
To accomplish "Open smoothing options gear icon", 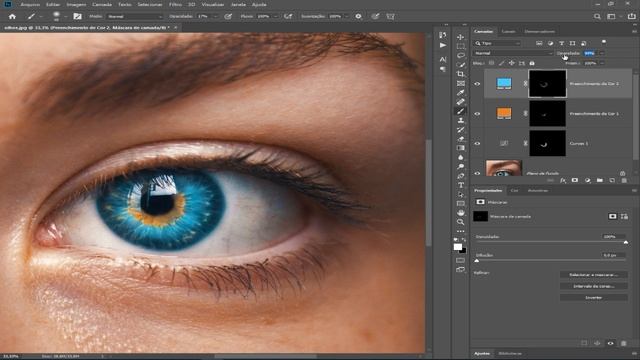I will coord(358,16).
